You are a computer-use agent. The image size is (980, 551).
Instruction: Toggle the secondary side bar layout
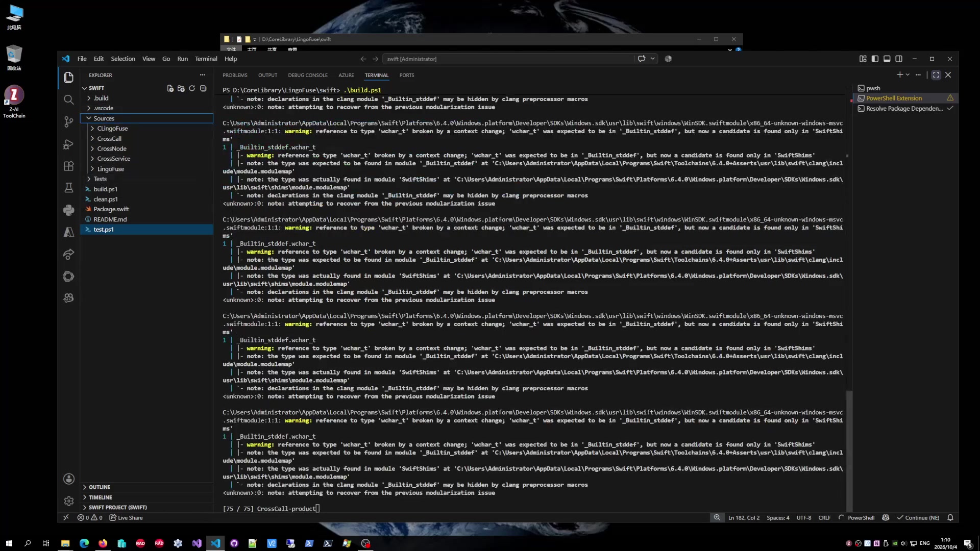(899, 59)
